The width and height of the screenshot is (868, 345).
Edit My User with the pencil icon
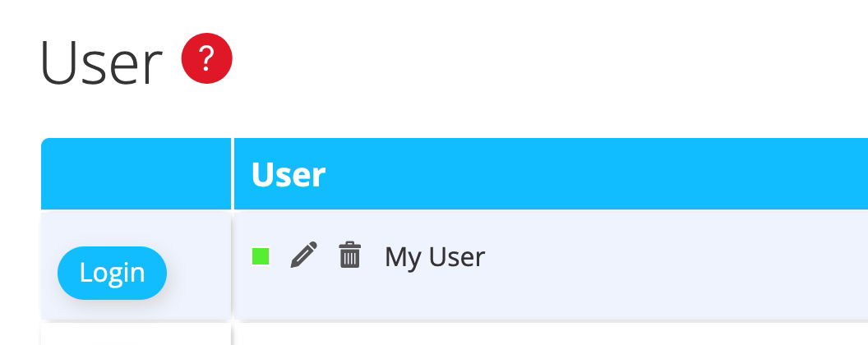click(x=304, y=255)
